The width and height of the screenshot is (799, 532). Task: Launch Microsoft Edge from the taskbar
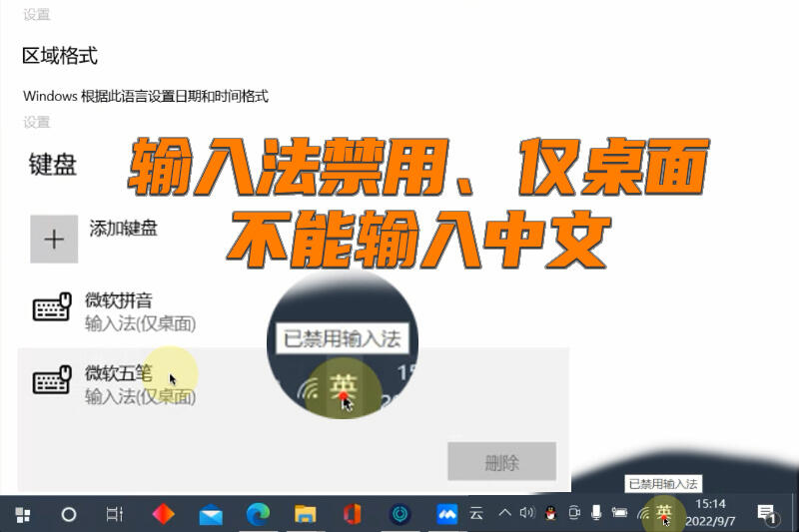pyautogui.click(x=258, y=515)
